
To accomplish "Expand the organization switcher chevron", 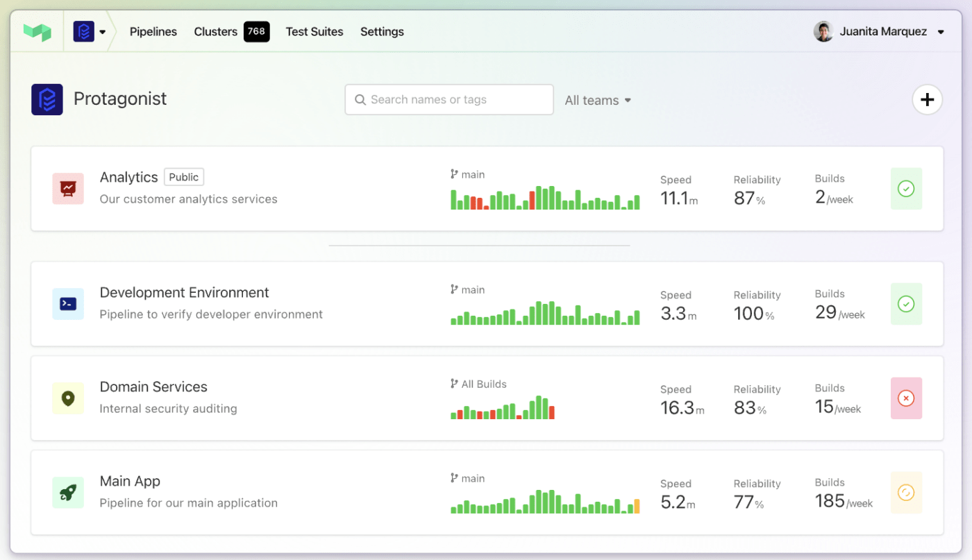I will click(x=103, y=31).
